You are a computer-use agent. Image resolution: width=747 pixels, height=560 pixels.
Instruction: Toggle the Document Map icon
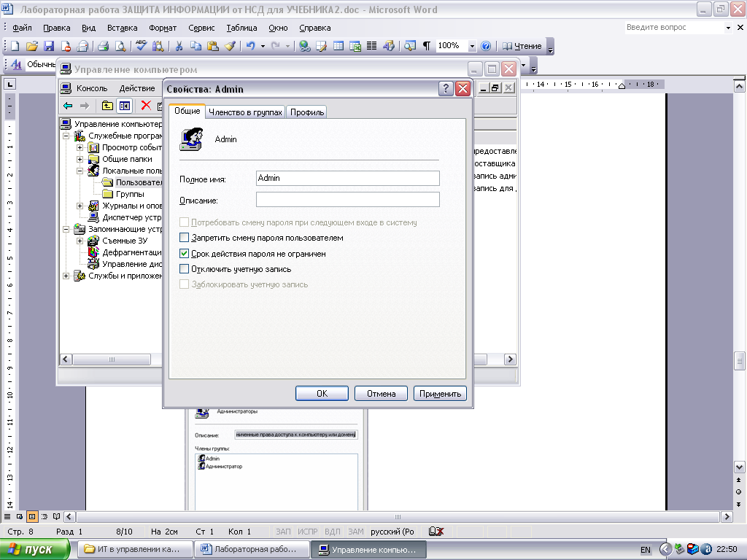tap(409, 46)
